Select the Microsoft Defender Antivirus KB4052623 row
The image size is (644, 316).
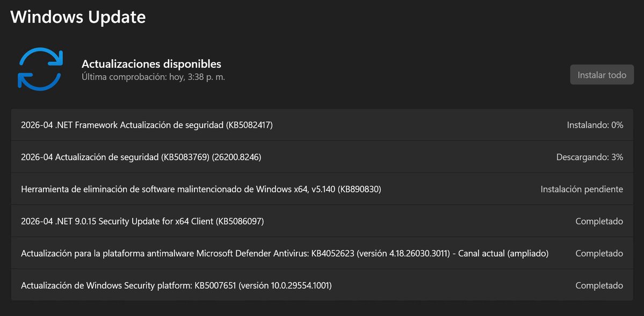click(322, 253)
